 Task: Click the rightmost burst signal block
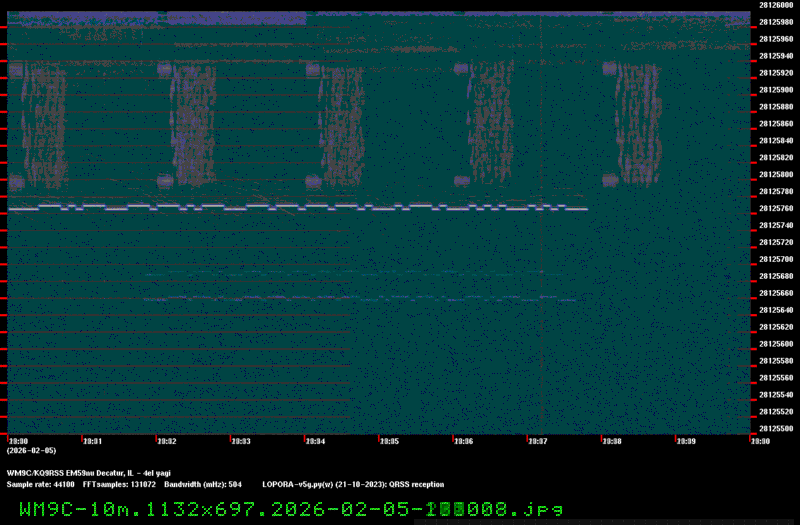(x=635, y=125)
